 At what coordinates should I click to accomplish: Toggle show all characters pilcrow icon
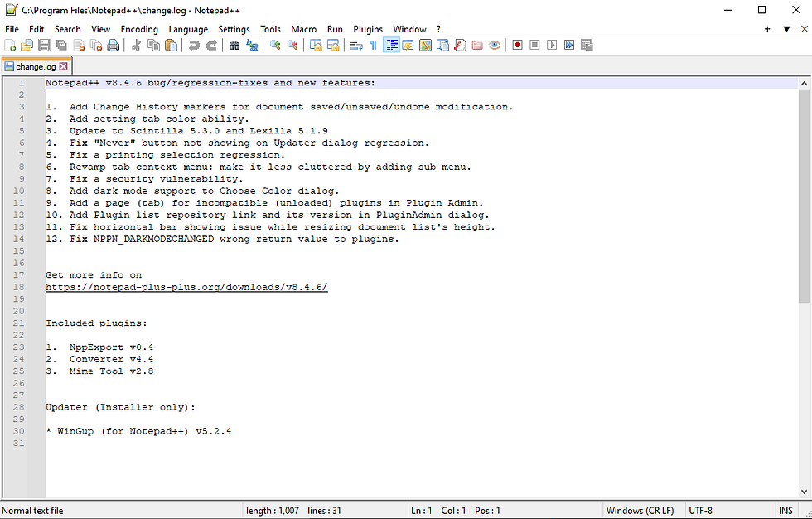click(374, 46)
